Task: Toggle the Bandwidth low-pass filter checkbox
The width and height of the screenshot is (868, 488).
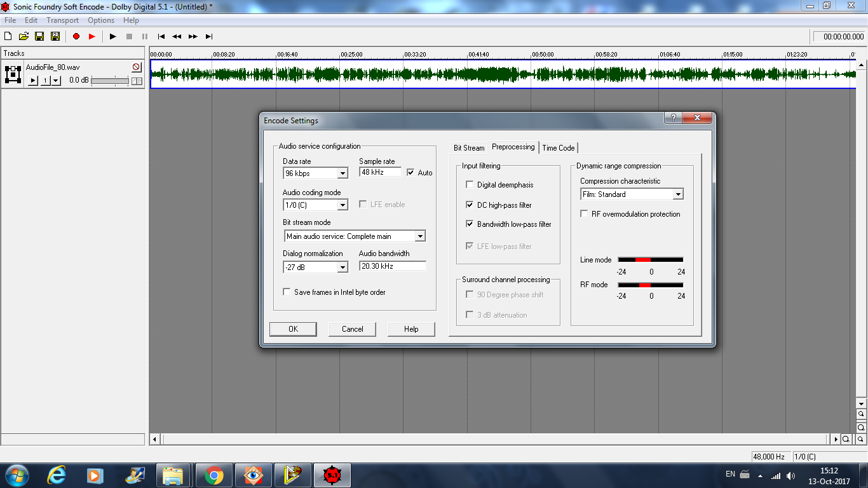Action: (470, 224)
